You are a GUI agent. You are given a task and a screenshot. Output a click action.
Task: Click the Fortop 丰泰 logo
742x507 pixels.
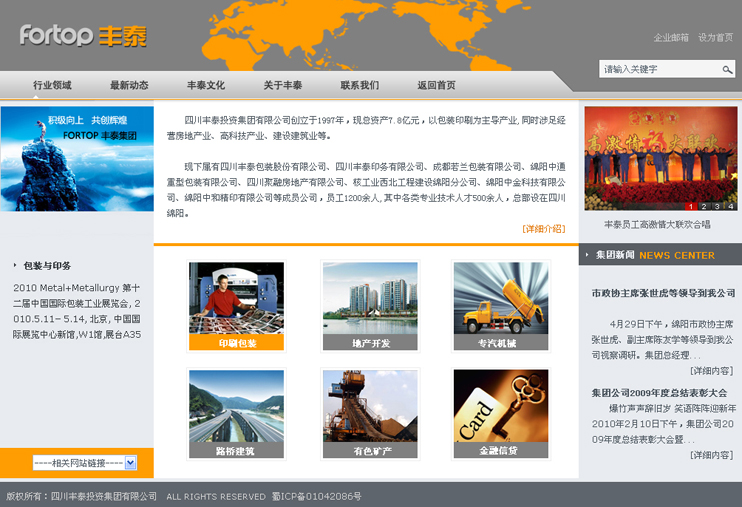click(83, 36)
